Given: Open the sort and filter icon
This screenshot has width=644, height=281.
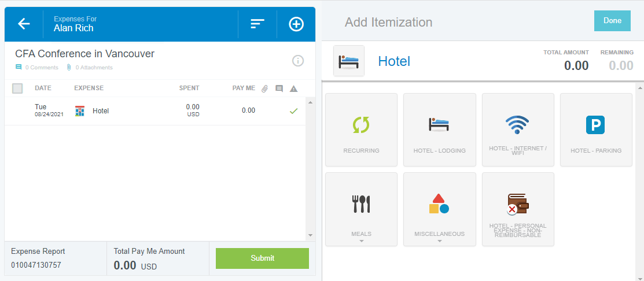Looking at the screenshot, I should point(257,24).
